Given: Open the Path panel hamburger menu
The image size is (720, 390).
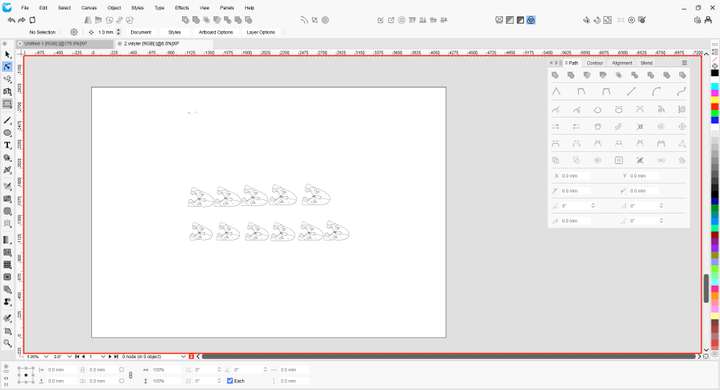Looking at the screenshot, I should (684, 63).
